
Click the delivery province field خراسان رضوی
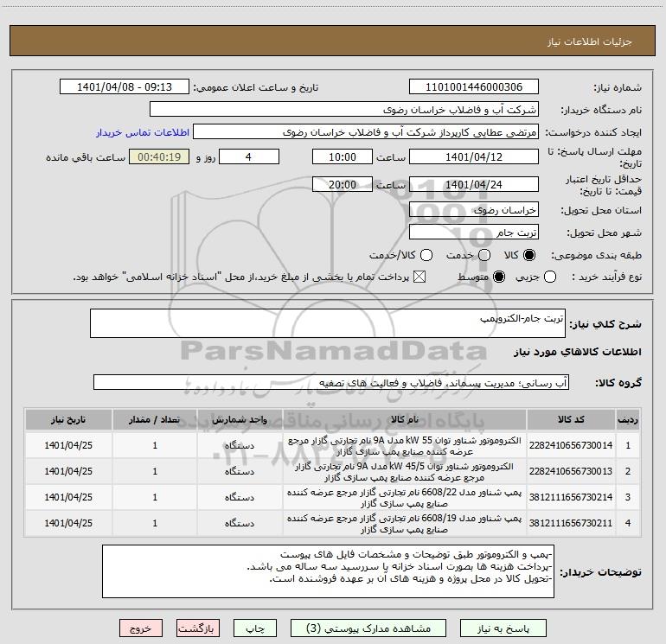pos(474,210)
